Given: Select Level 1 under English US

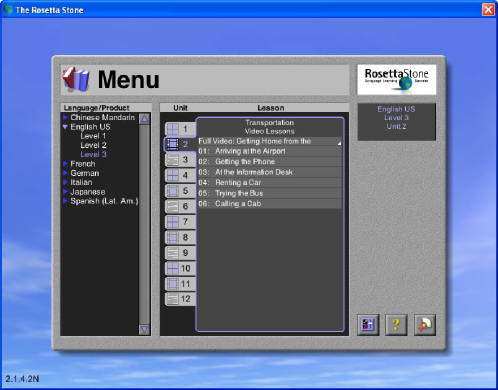Looking at the screenshot, I should tap(93, 136).
